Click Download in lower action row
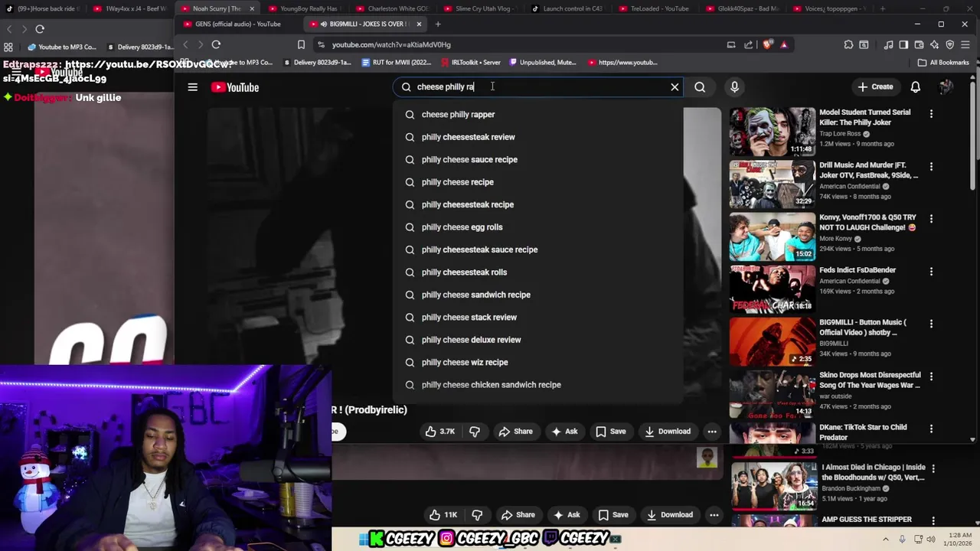Viewport: 980px width, 551px height. click(669, 515)
